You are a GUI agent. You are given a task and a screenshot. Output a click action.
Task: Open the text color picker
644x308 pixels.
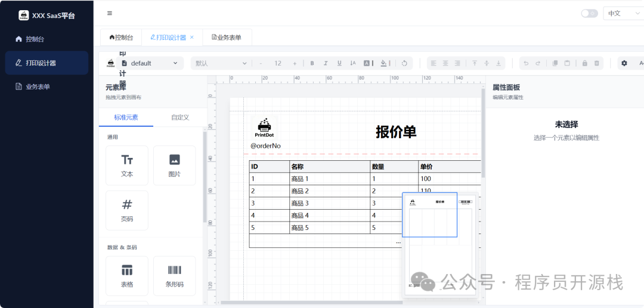tap(367, 63)
